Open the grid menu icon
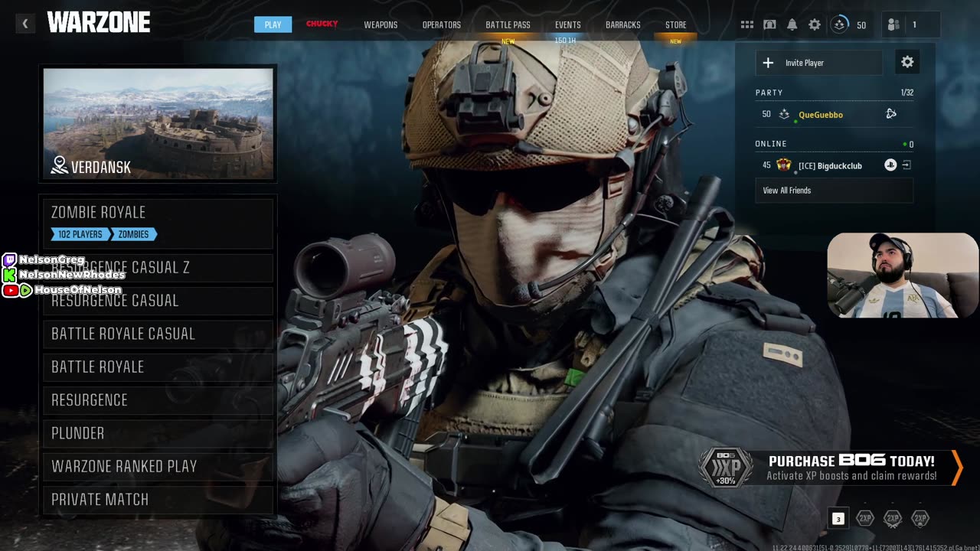The image size is (980, 551). click(747, 24)
